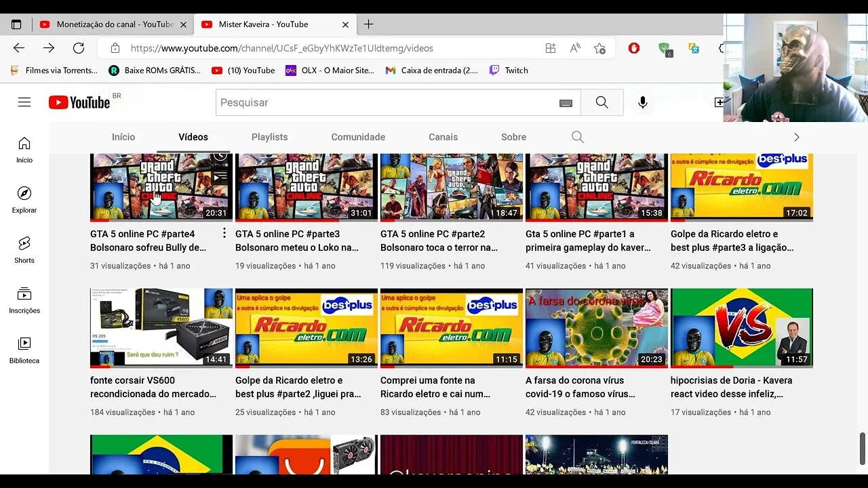The image size is (868, 488).
Task: Open (10) YouTube bookmark
Action: click(243, 70)
